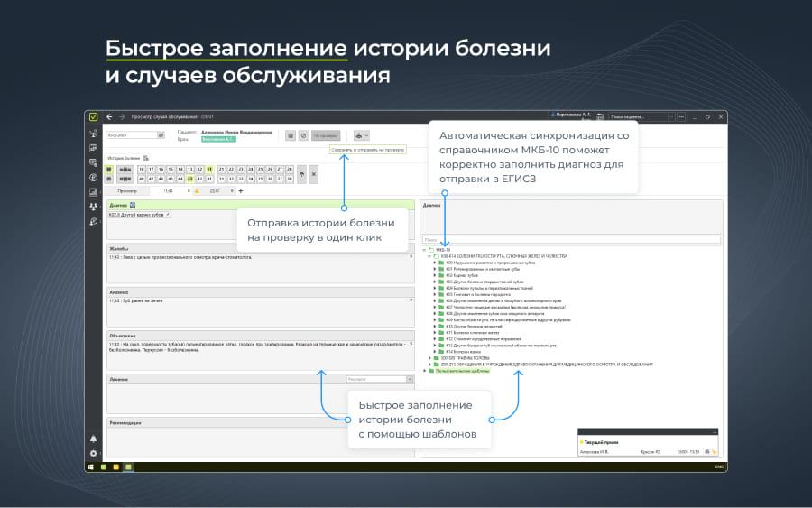Add a new visit tab with the plus button
The image size is (812, 508).
(241, 191)
